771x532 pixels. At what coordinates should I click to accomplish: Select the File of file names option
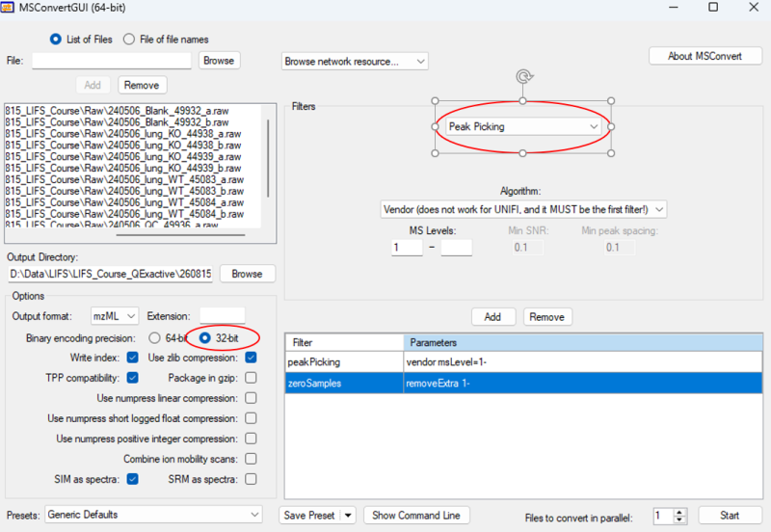pos(129,40)
